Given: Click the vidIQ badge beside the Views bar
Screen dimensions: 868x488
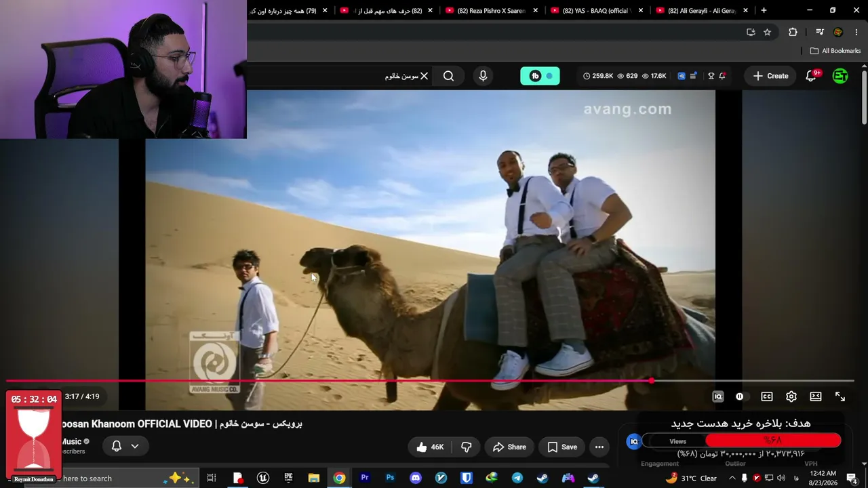Looking at the screenshot, I should click(634, 441).
